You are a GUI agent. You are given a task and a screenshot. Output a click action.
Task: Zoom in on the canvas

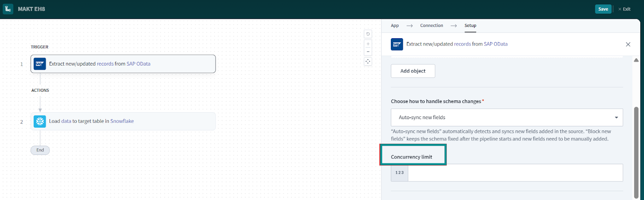coord(368,44)
